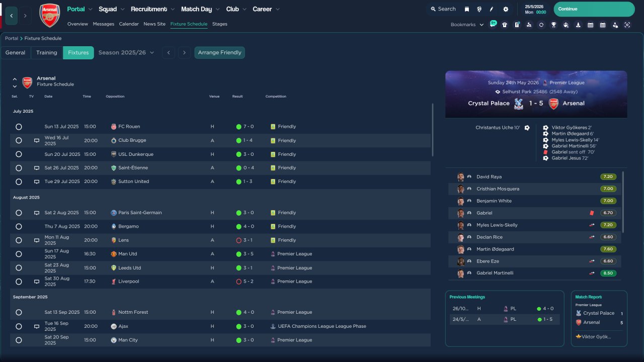The height and width of the screenshot is (362, 644).
Task: Open the Stages tab
Action: click(220, 24)
